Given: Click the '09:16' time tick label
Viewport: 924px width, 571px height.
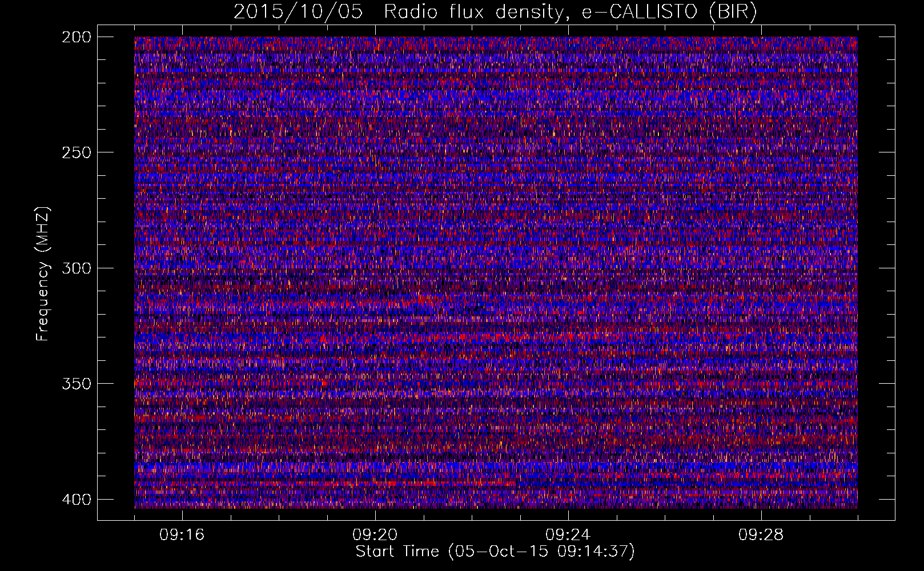Looking at the screenshot, I should [182, 535].
